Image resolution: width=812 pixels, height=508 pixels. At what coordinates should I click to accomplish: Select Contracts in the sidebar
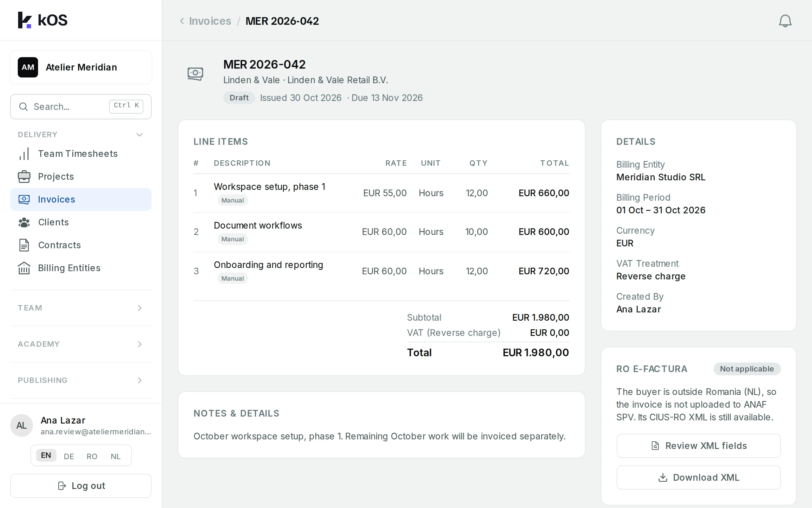point(81,245)
